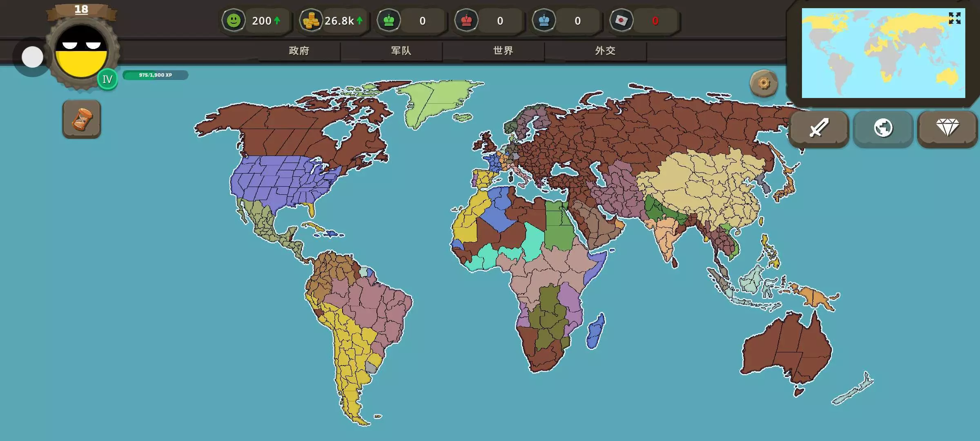Click the level IV rank badge
The width and height of the screenshot is (980, 441).
107,79
